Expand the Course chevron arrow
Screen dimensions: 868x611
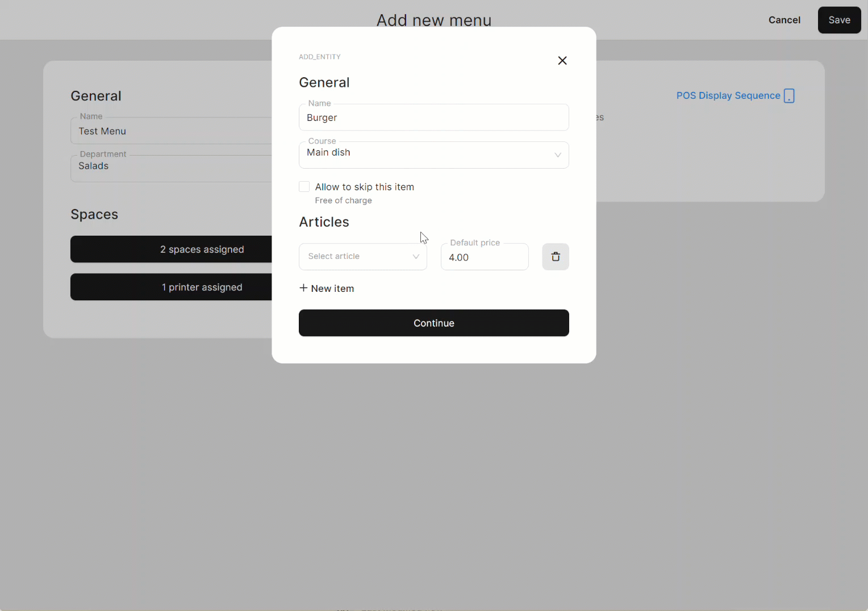(557, 155)
